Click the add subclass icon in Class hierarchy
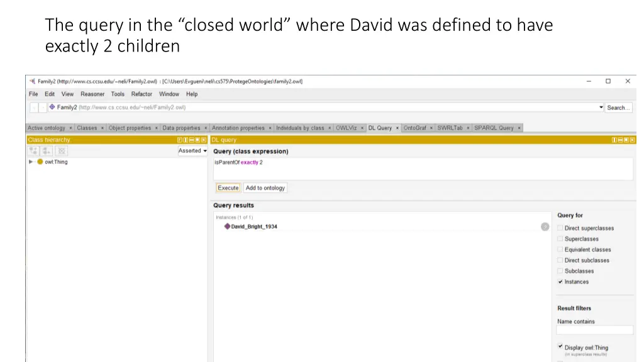 tap(34, 151)
